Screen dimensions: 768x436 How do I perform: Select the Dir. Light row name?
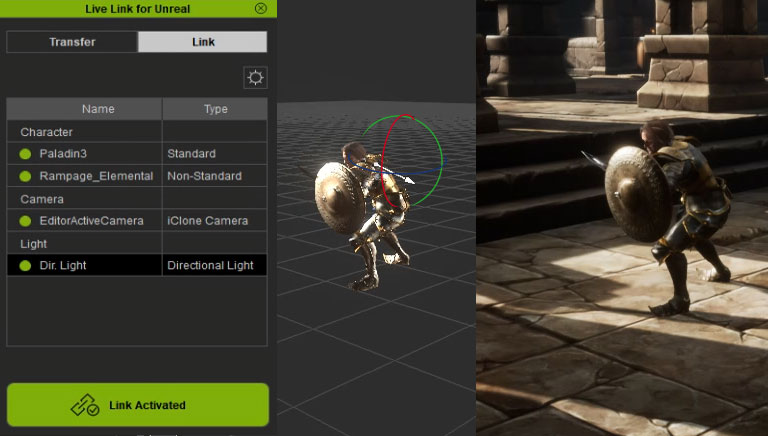(x=63, y=266)
